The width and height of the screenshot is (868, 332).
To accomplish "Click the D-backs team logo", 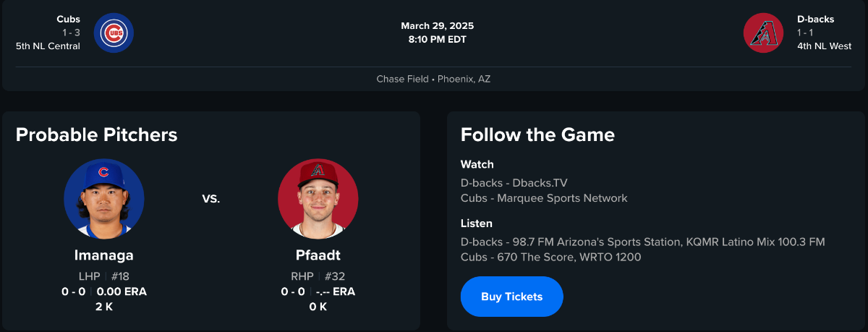I will (x=763, y=33).
